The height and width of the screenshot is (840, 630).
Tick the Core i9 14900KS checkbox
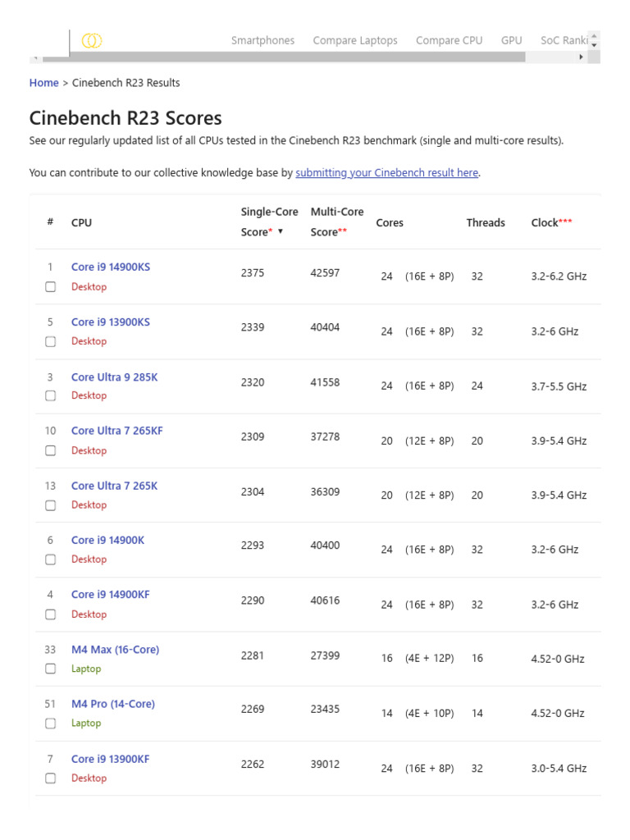pos(51,287)
